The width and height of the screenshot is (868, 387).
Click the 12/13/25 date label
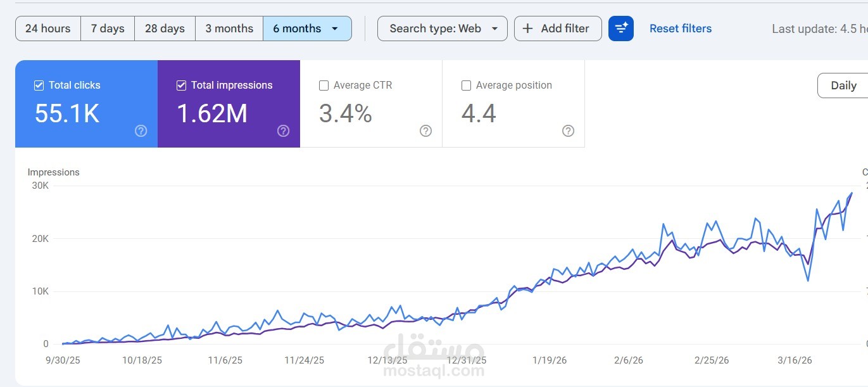coord(387,360)
